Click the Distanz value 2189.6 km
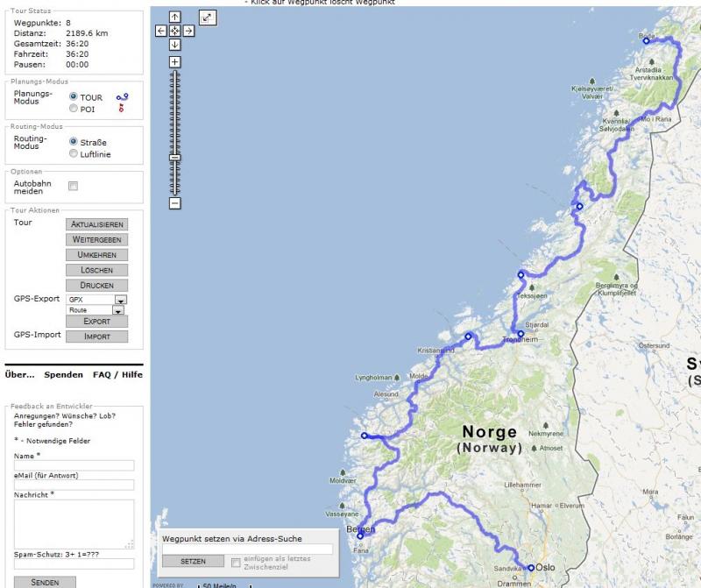The height and width of the screenshot is (588, 701). point(87,33)
